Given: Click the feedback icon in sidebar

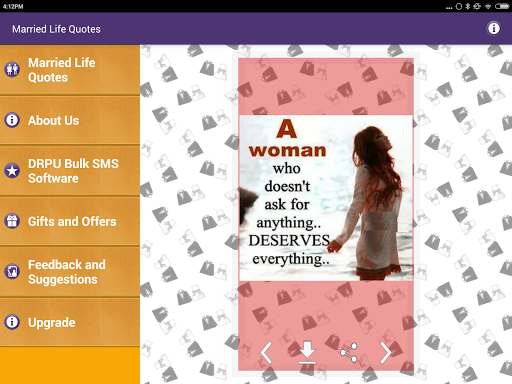Looking at the screenshot, I should 12,271.
